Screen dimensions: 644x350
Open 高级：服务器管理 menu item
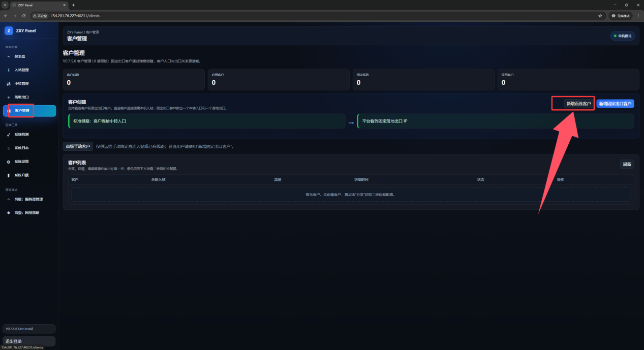tap(29, 199)
